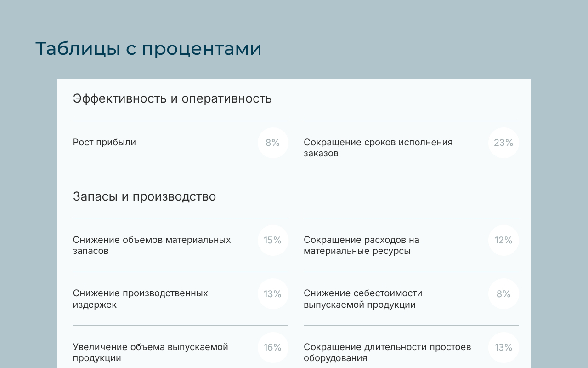Click the 16% circle badge
The width and height of the screenshot is (588, 368).
click(273, 347)
